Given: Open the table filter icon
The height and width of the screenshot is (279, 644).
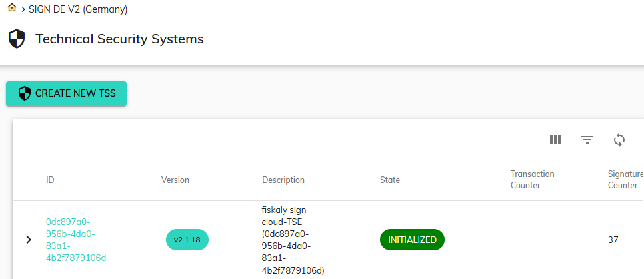Looking at the screenshot, I should [587, 139].
